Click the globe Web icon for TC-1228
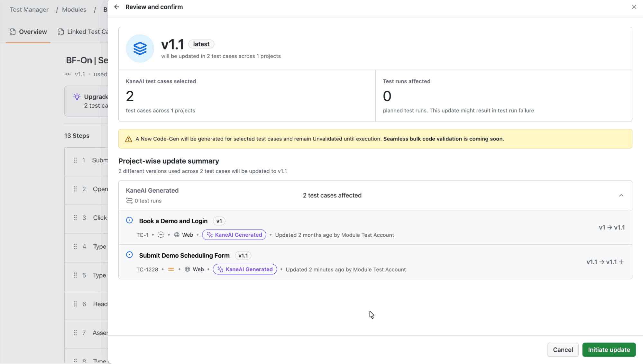The height and width of the screenshot is (364, 643). pyautogui.click(x=187, y=269)
